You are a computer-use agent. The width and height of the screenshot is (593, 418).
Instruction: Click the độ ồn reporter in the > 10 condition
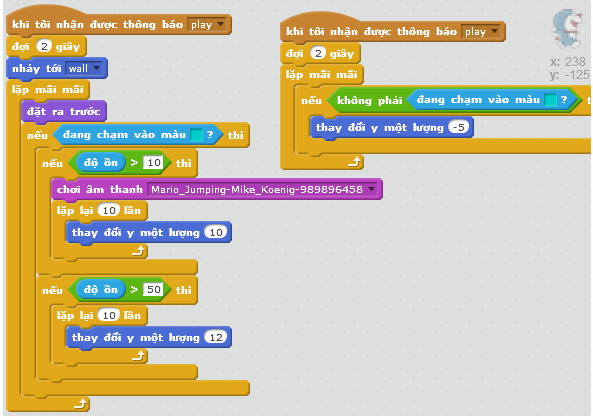click(100, 163)
